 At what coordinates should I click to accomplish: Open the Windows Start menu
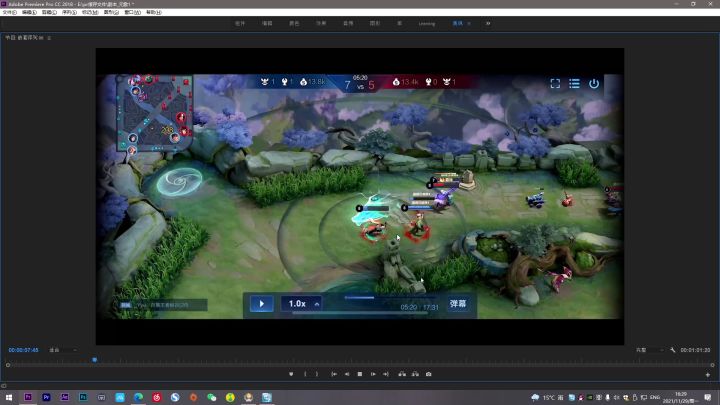(x=9, y=397)
